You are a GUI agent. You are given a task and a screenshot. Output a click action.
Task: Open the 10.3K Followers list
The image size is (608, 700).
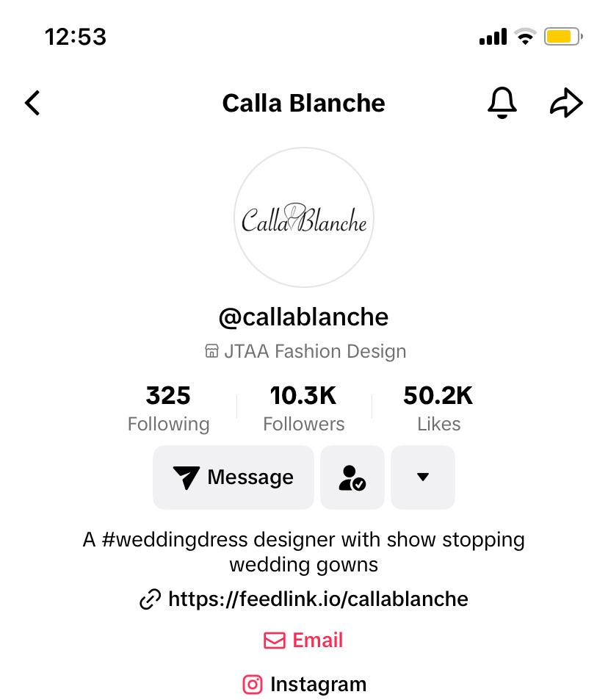point(303,408)
